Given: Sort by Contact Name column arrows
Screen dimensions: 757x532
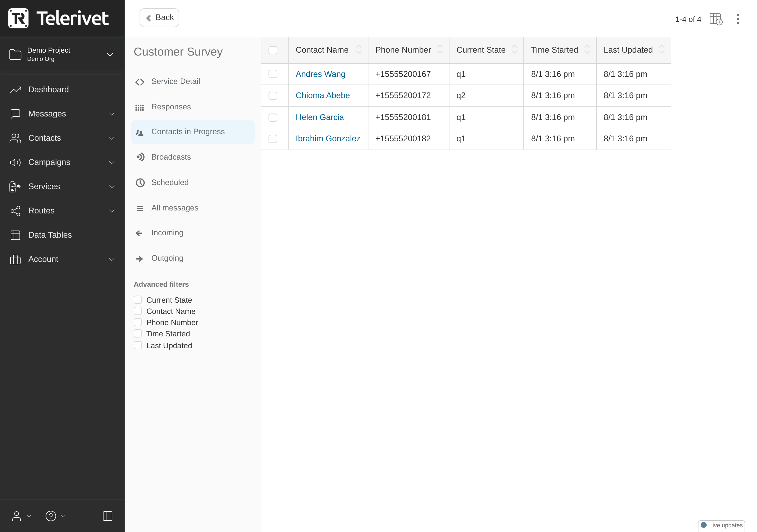Looking at the screenshot, I should point(359,50).
